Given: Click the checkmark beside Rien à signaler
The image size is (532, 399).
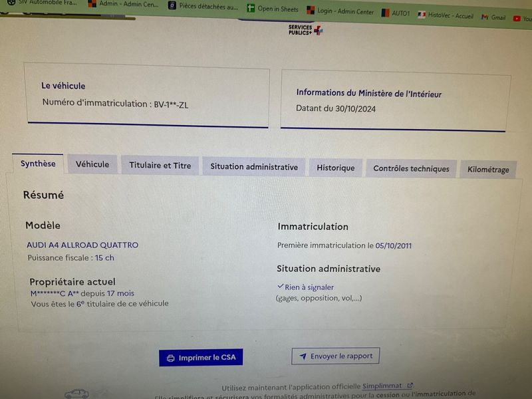Looking at the screenshot, I should click(280, 287).
